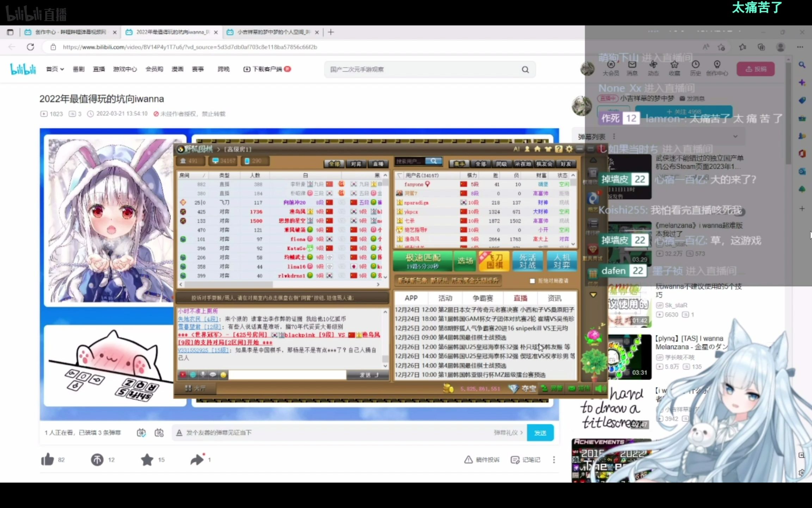Open the browser sidebar search icon

802,65
